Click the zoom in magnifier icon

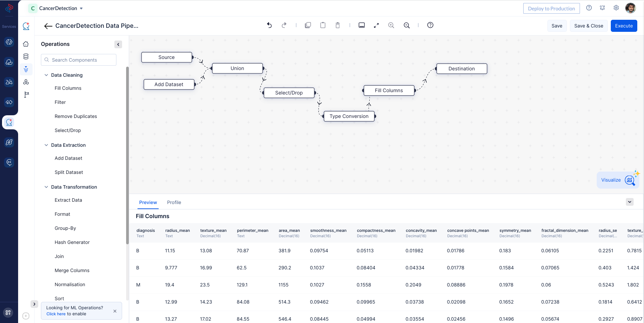(391, 25)
